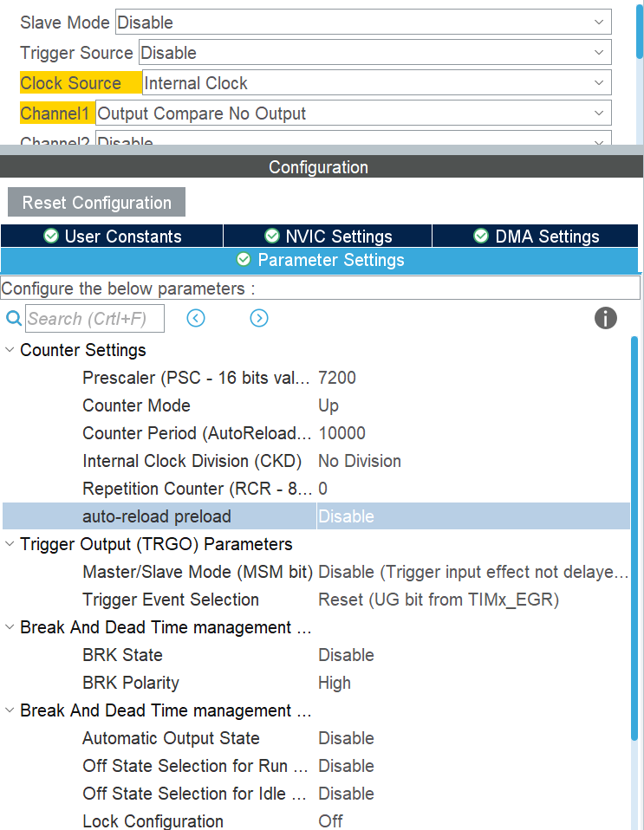Select the Parameter Settings tab
Screen dimensions: 644x830
pos(319,260)
